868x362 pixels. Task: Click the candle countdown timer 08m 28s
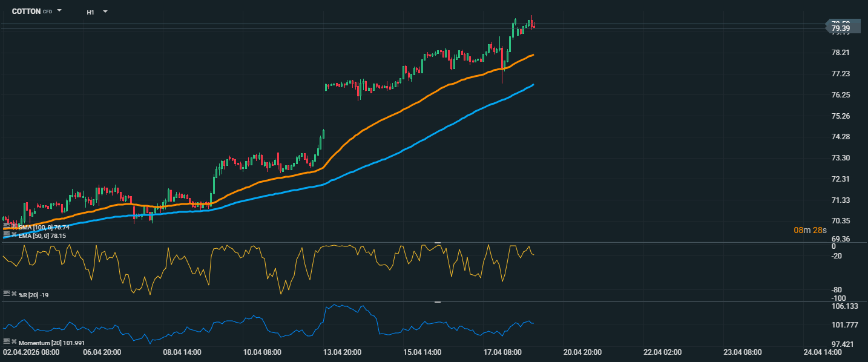pos(810,230)
